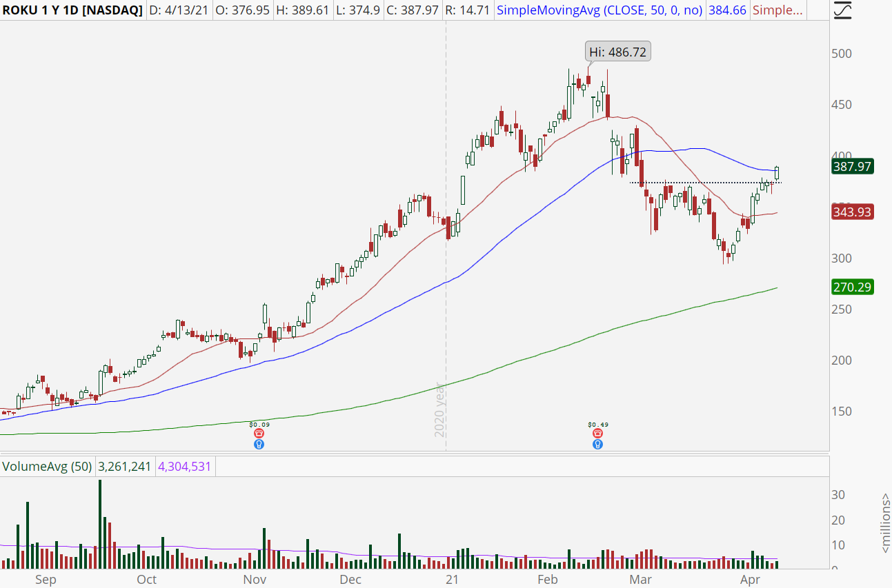892x588 pixels.
Task: Click the 21 year label on time axis
Action: (453, 580)
